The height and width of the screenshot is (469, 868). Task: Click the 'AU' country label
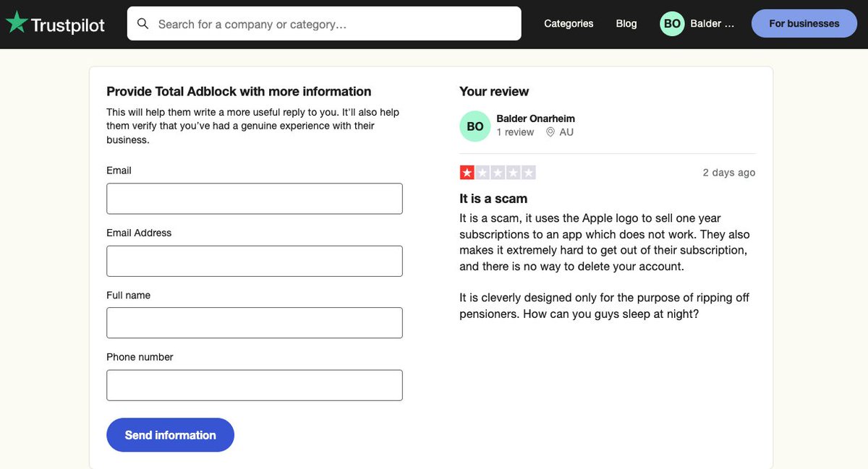(566, 132)
